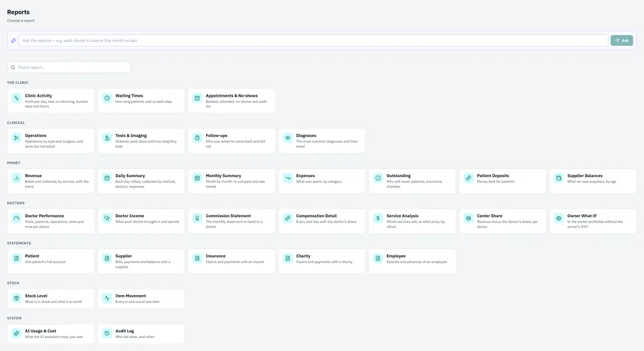Click the Employee statement document icon

pyautogui.click(x=378, y=258)
